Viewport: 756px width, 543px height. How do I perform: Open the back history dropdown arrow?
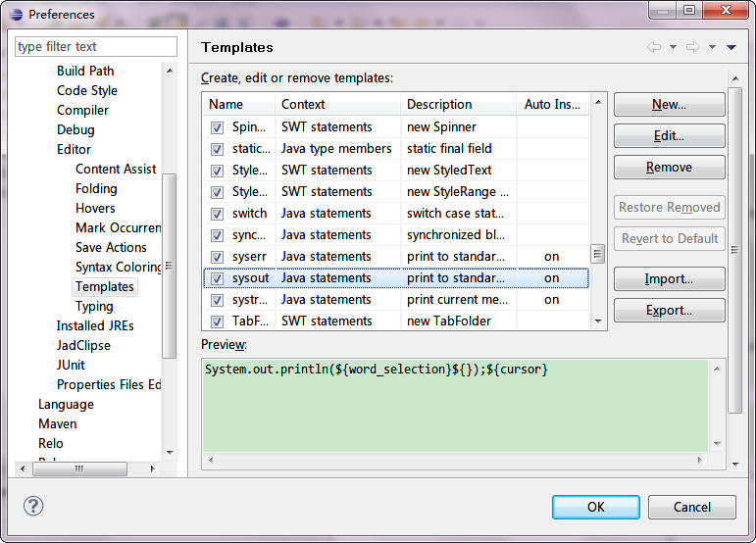coord(673,47)
